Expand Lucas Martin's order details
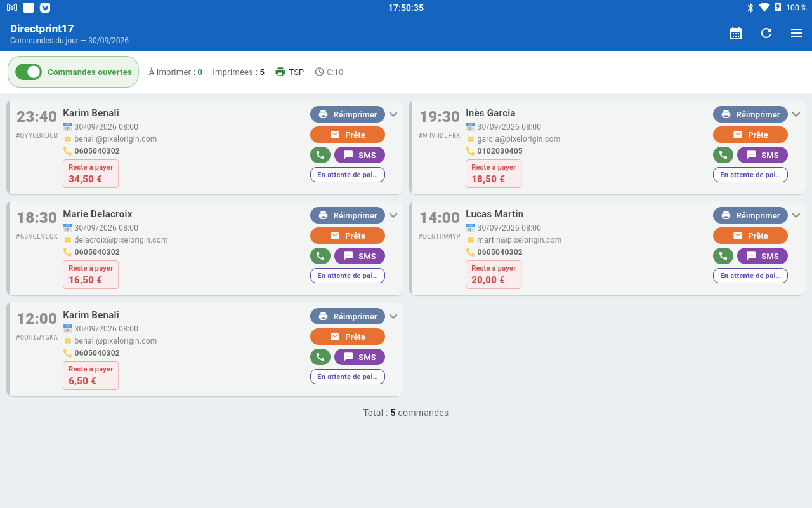 [796, 216]
